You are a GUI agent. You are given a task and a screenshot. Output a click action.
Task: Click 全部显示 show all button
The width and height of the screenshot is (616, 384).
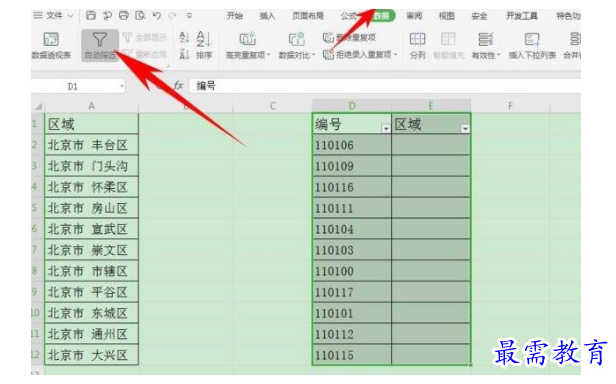tap(145, 38)
